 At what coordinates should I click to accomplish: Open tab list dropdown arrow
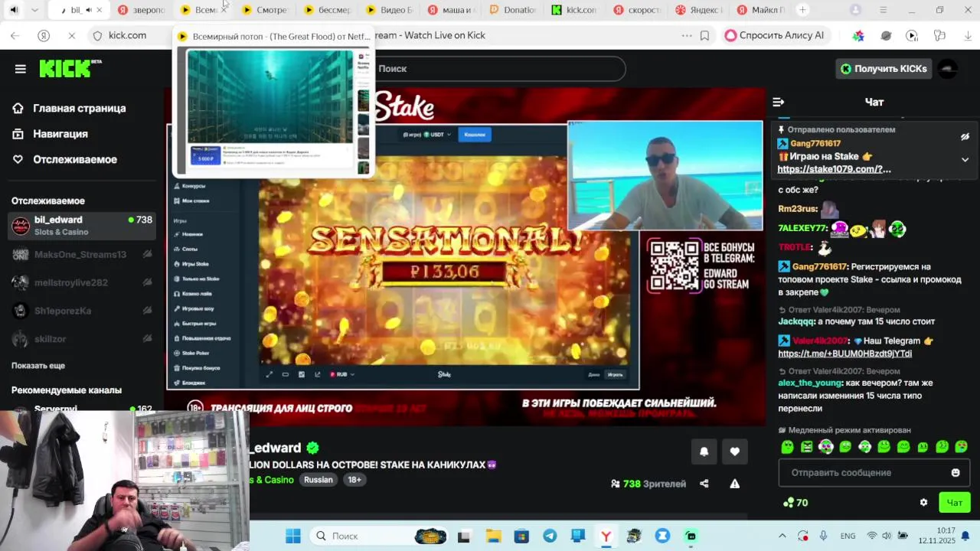[34, 10]
